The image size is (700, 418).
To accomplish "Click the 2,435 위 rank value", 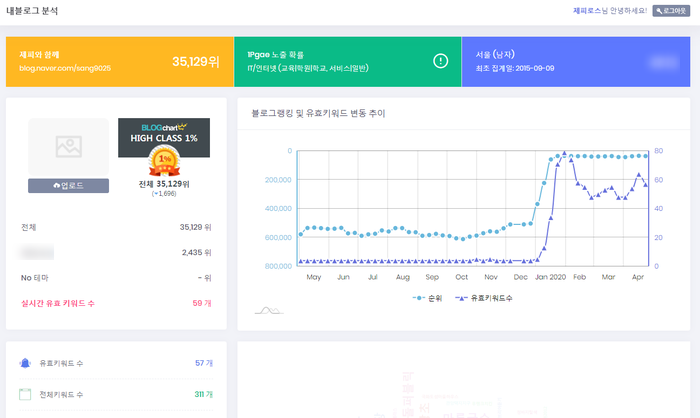I will (x=196, y=252).
